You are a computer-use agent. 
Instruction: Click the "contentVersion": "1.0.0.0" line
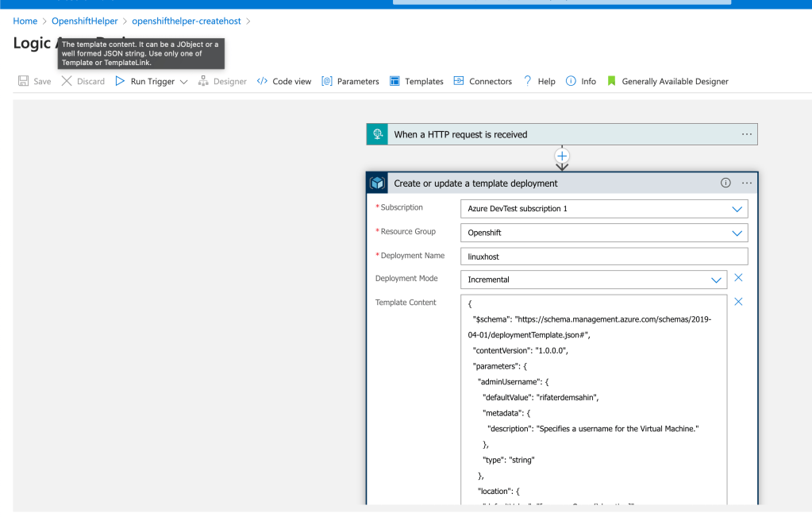[x=521, y=350]
